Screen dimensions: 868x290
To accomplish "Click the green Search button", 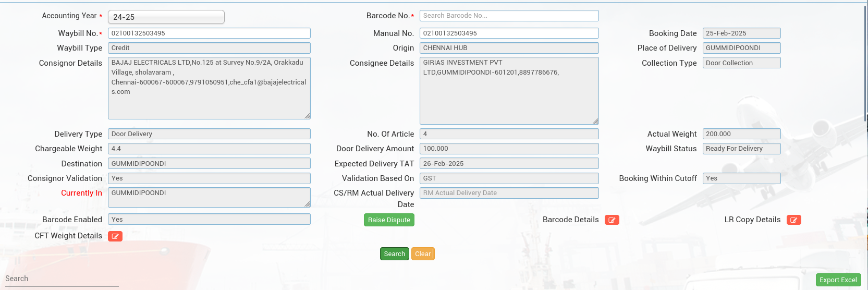I will coord(394,254).
